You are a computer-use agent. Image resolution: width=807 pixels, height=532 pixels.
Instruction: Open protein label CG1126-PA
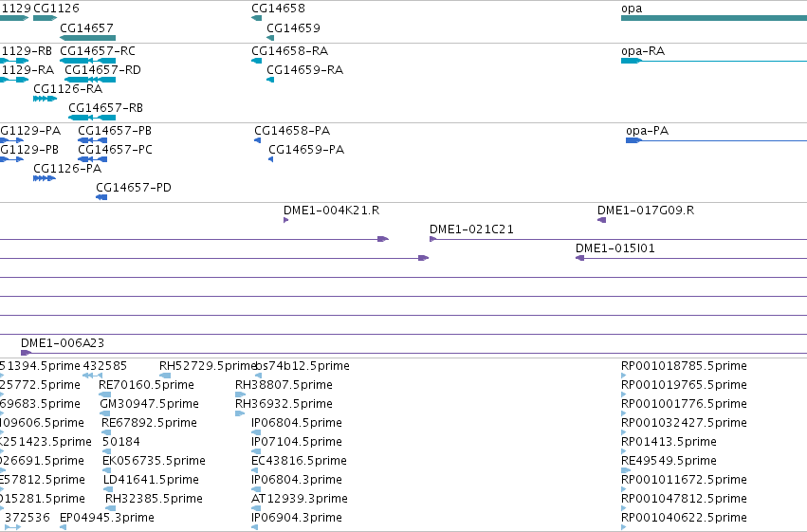pos(67,169)
